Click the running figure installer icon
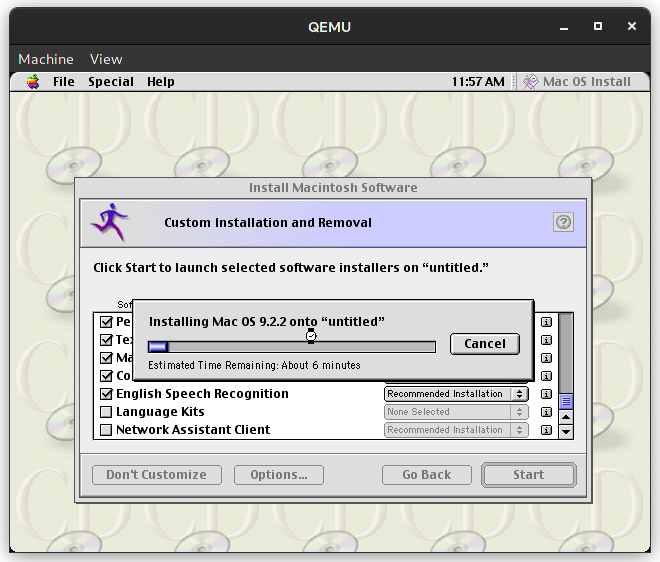This screenshot has height=562, width=660. pos(110,222)
